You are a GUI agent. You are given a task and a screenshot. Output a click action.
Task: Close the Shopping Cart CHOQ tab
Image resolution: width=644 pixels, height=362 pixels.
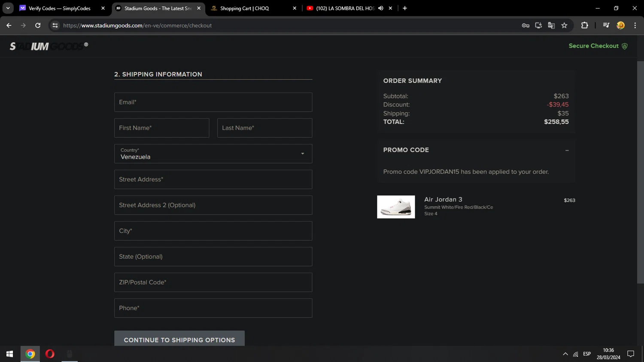coord(295,8)
